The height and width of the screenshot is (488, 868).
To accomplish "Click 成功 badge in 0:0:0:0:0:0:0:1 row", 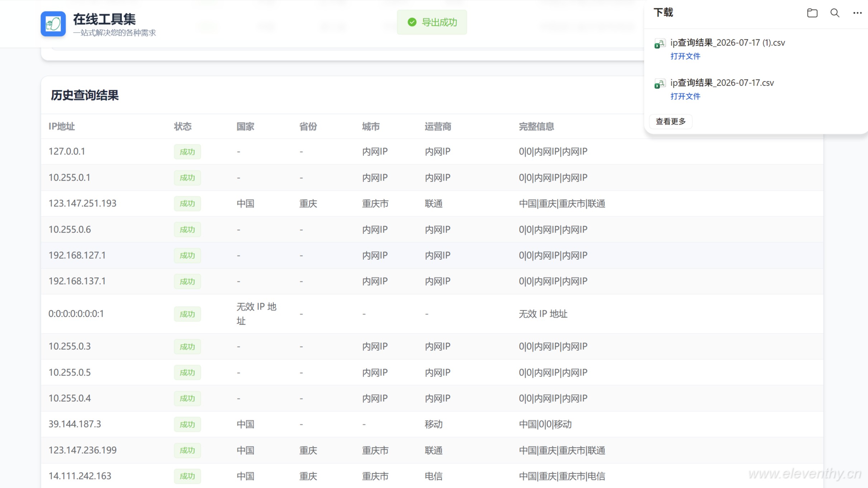I will pyautogui.click(x=187, y=314).
